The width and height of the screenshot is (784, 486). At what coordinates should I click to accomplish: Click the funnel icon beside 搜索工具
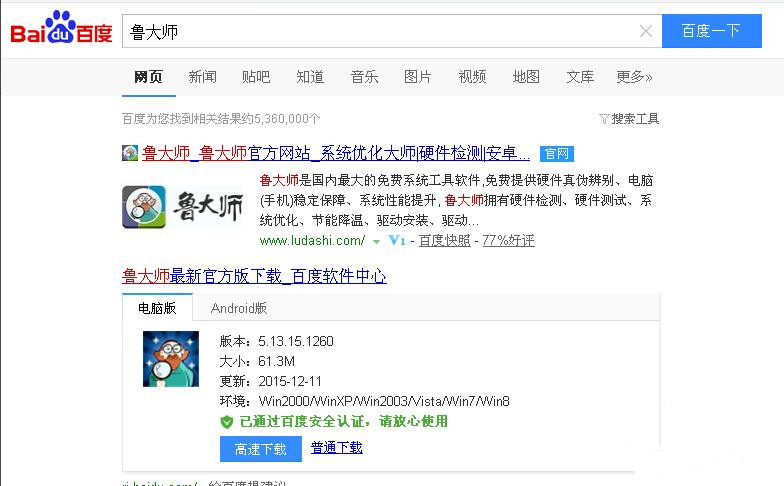(604, 119)
